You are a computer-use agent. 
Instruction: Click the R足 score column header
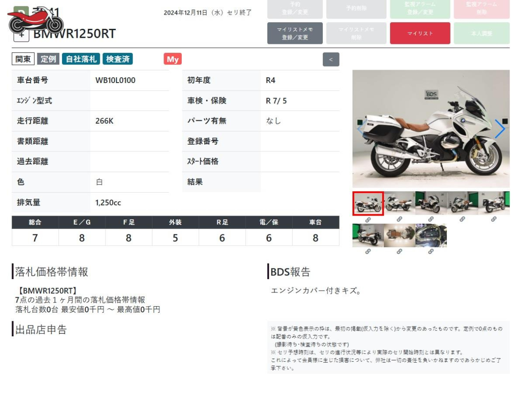click(x=222, y=222)
